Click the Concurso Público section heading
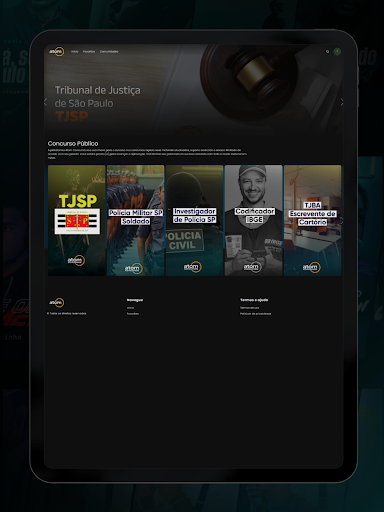 [73, 144]
